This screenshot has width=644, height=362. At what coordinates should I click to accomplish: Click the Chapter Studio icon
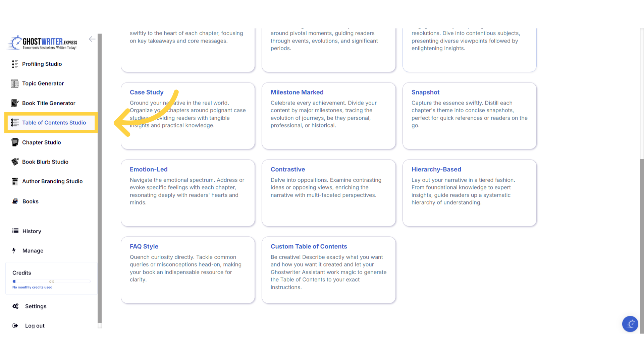coord(15,142)
